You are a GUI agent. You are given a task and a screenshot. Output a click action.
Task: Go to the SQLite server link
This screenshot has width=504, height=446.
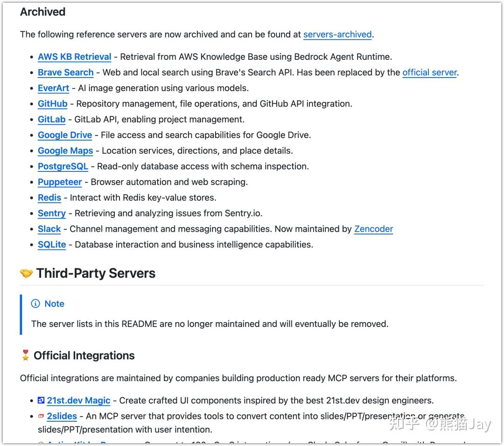coord(51,245)
